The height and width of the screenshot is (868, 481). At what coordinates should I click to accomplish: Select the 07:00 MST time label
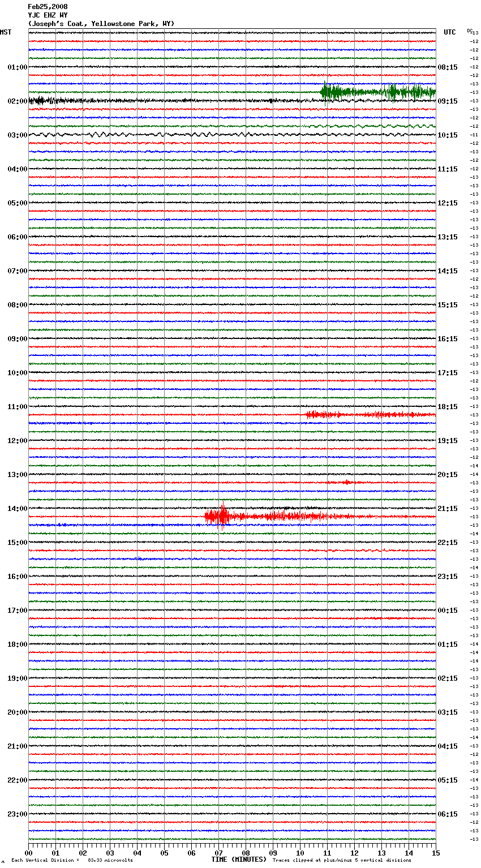[18, 271]
